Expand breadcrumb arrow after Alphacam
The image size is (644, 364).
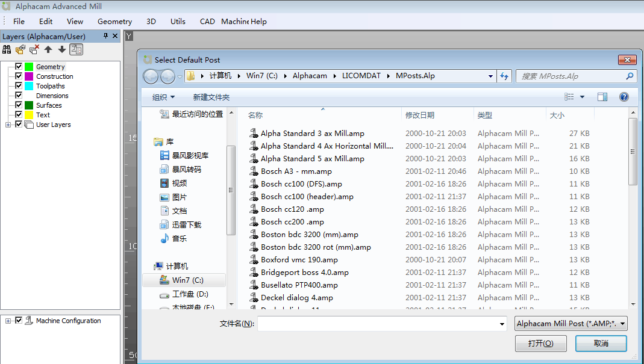(335, 76)
